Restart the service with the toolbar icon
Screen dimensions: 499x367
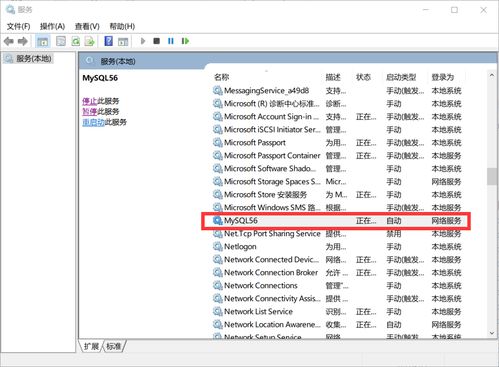(185, 41)
